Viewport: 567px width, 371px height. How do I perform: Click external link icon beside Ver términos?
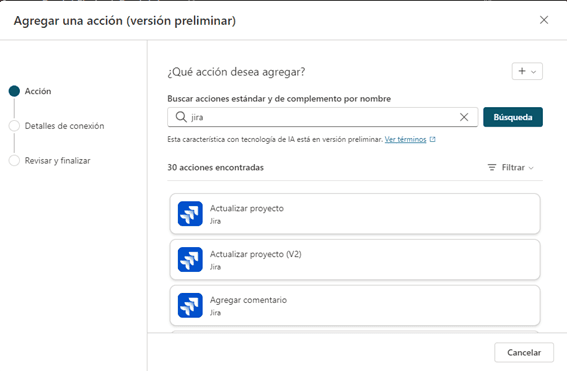click(432, 139)
